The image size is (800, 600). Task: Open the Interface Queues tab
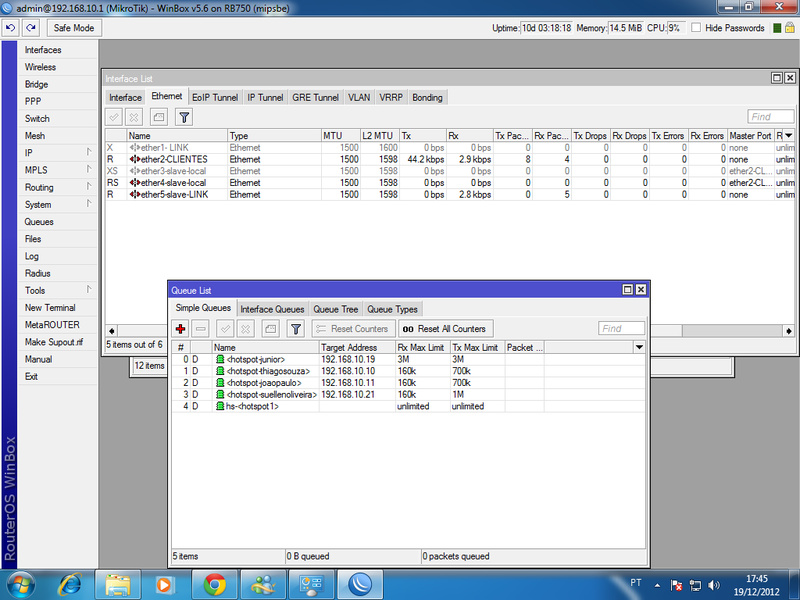click(272, 309)
